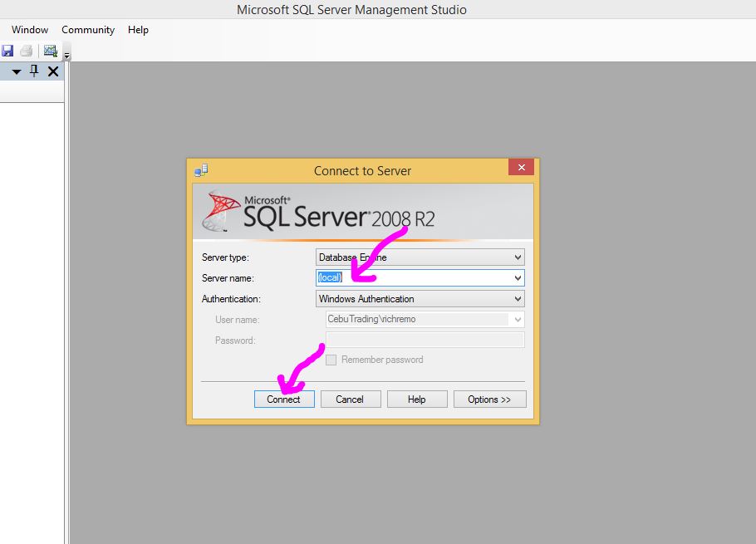
Task: Tick the Remember password checkbox
Action: tap(331, 360)
